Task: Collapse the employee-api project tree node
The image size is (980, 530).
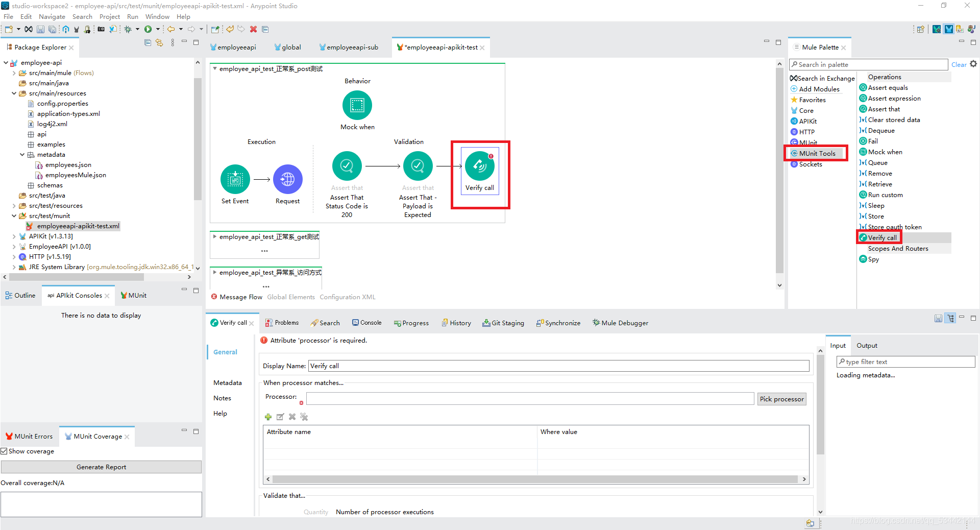Action: point(6,63)
